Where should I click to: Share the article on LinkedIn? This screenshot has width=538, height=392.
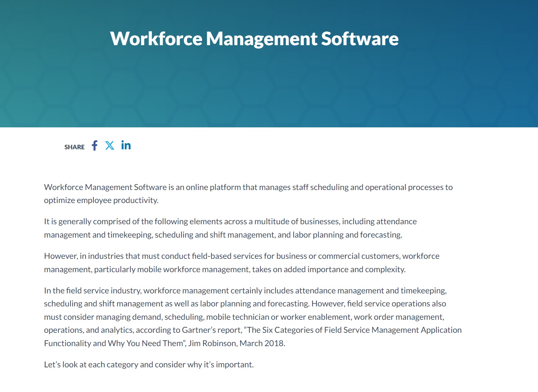[x=126, y=146]
